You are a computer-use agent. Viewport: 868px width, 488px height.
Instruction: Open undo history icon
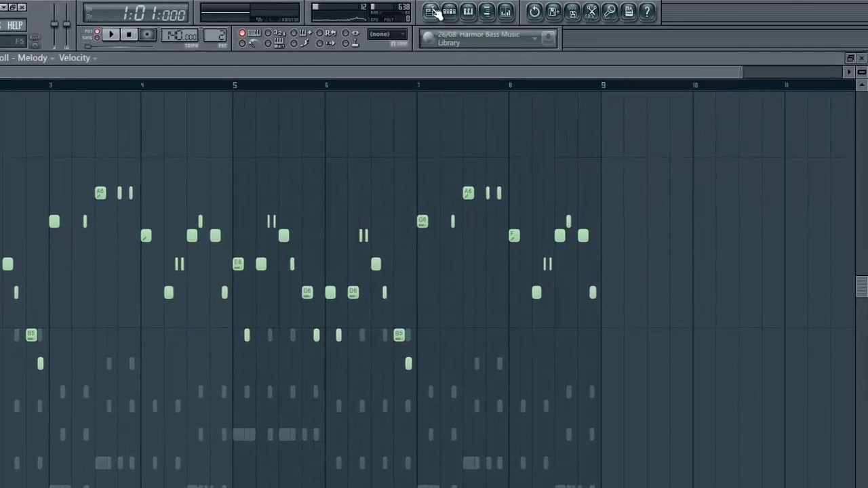tap(534, 12)
